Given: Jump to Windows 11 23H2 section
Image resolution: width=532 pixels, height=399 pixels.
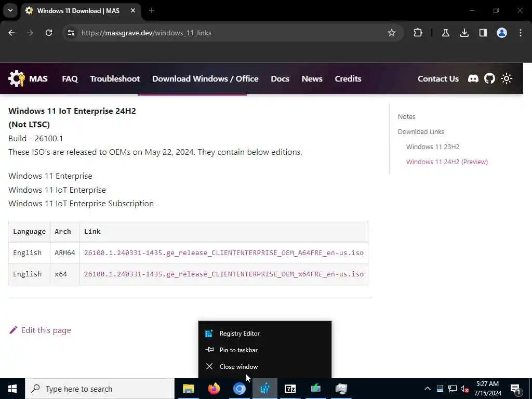Looking at the screenshot, I should (x=433, y=147).
